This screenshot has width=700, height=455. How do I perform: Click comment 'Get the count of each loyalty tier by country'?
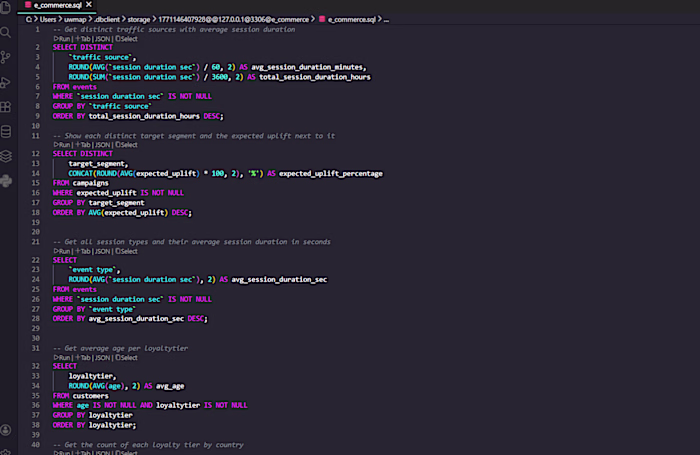pyautogui.click(x=149, y=445)
